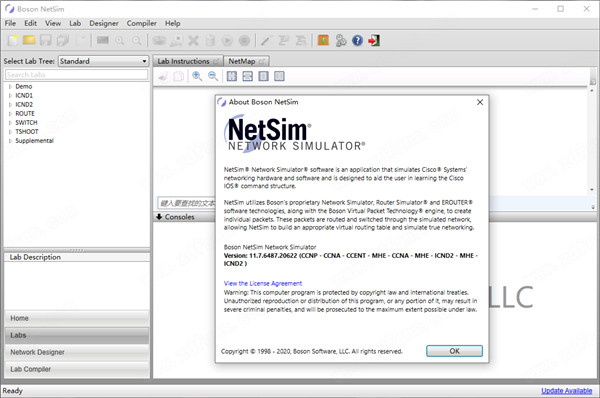This screenshot has width=600, height=398.
Task: Click the grayed-out stop toolbar icon
Action: 244,40
